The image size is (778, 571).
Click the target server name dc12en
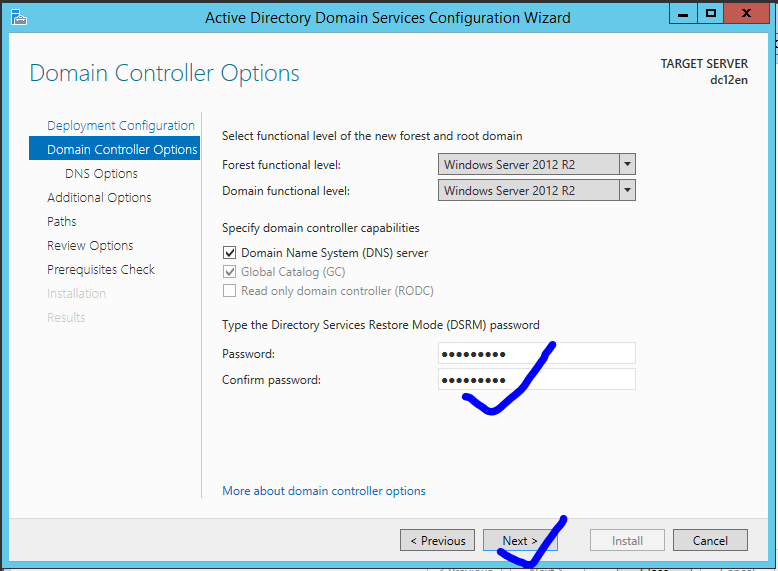[728, 80]
